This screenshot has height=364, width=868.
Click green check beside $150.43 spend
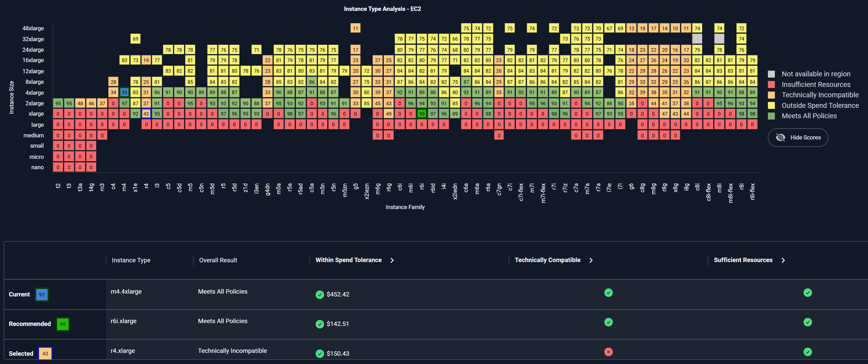pos(320,354)
